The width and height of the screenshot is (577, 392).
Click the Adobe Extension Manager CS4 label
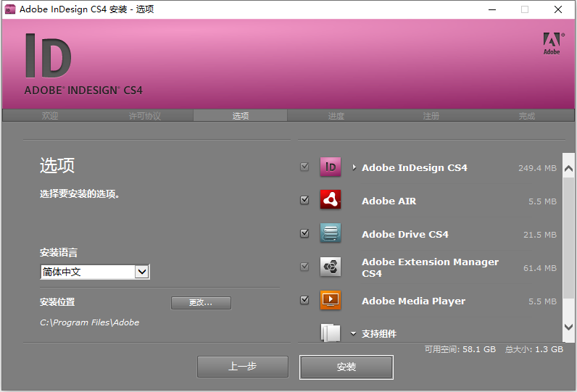coord(430,267)
